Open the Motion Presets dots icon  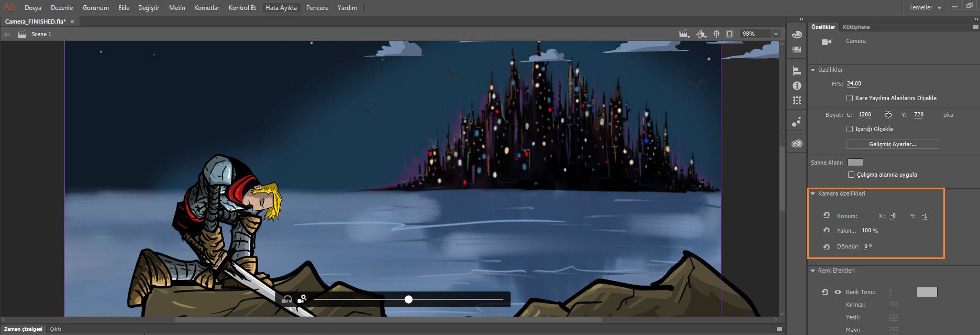tap(797, 122)
